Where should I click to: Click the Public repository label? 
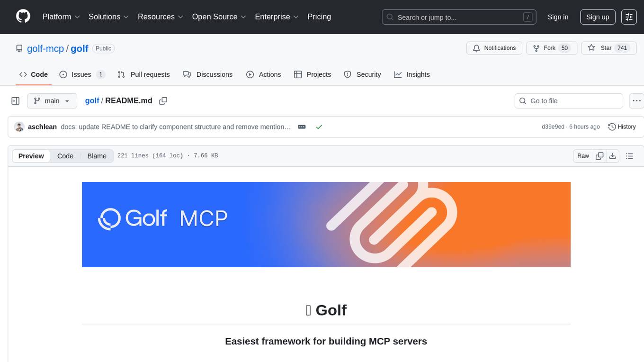coord(103,48)
